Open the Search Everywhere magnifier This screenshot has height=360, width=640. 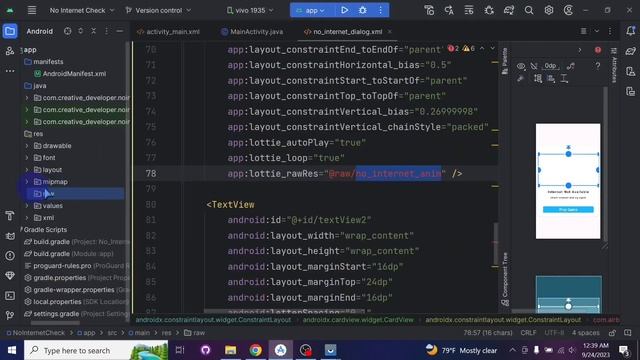pos(529,10)
